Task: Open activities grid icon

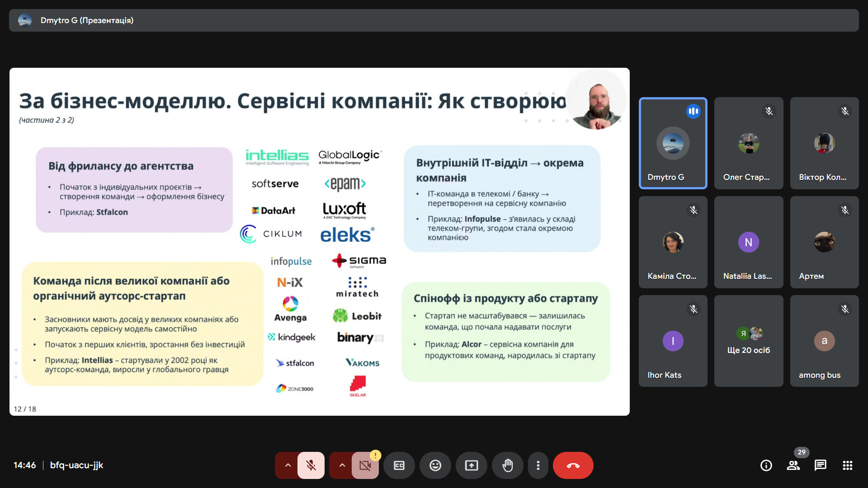Action: point(848,465)
